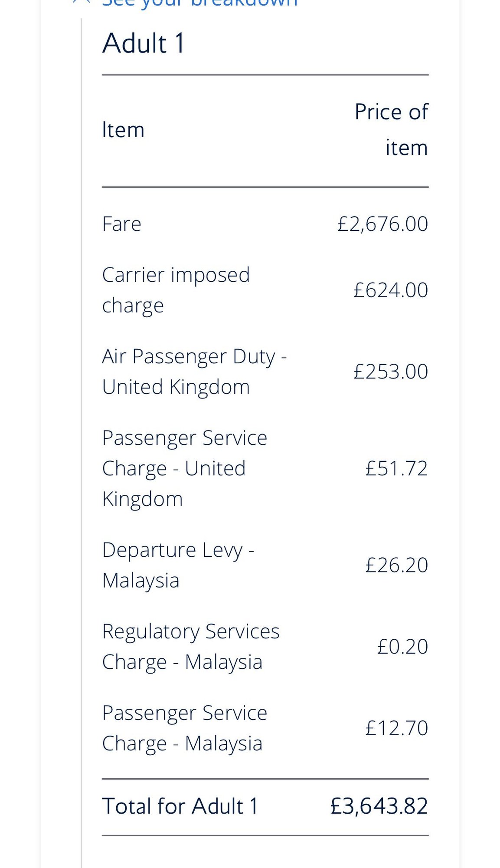
Task: Click the £51.72 service charge amount
Action: 396,468
